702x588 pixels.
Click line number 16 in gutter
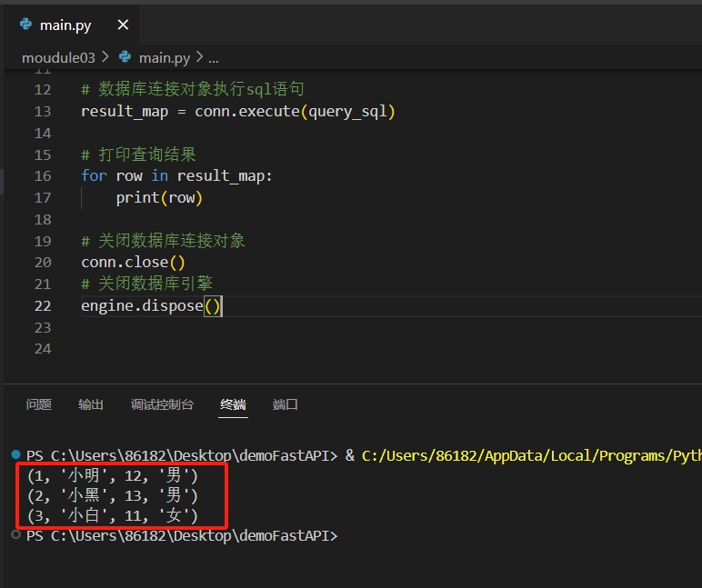(x=43, y=176)
